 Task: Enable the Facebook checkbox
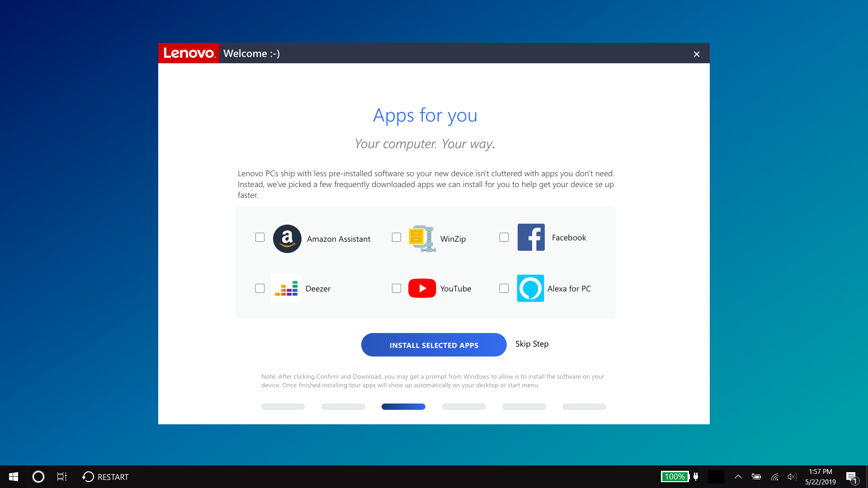coord(504,237)
